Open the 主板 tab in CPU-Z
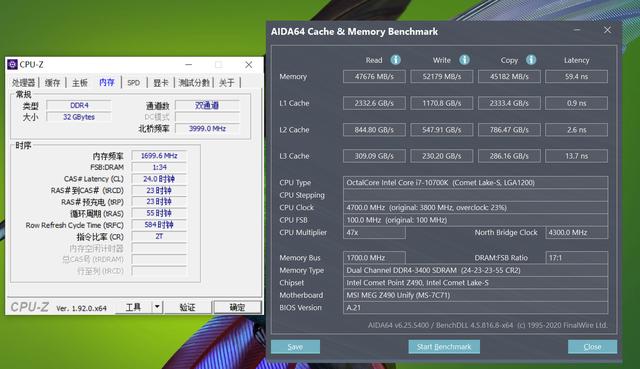 80,83
